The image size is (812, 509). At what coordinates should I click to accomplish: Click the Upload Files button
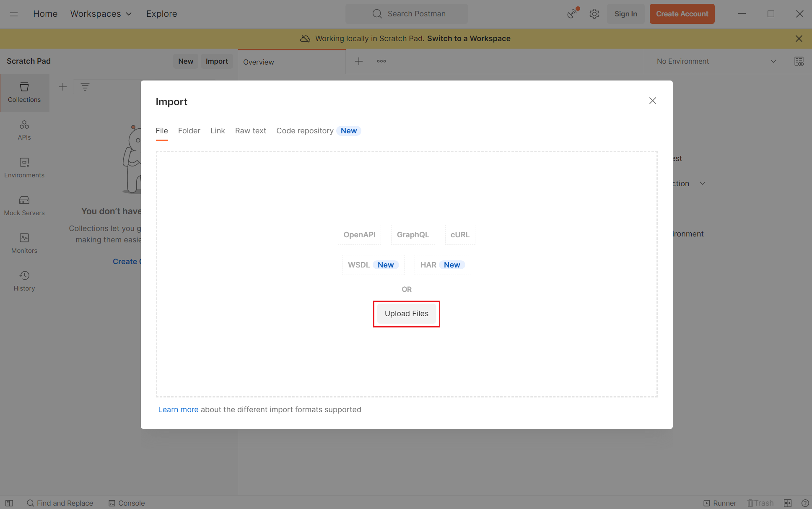407,314
